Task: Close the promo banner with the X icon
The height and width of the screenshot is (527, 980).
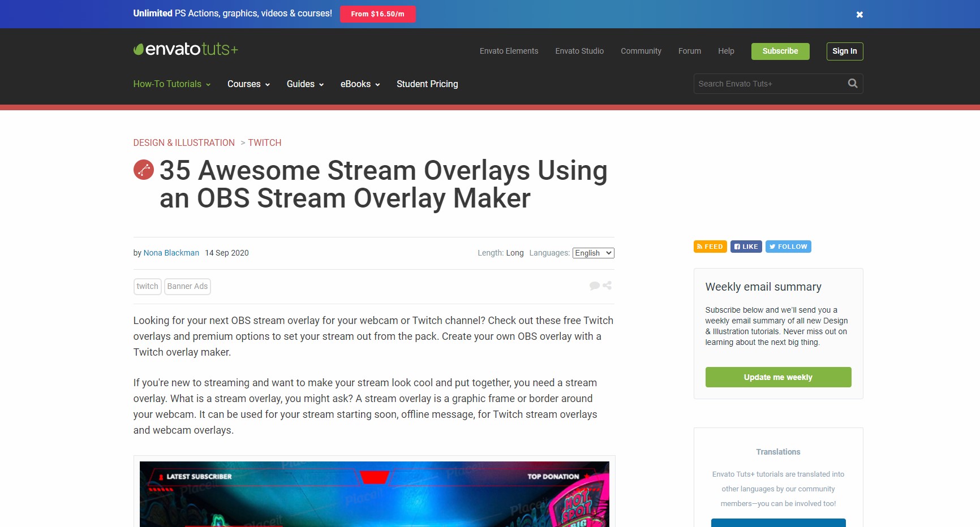Action: point(859,15)
